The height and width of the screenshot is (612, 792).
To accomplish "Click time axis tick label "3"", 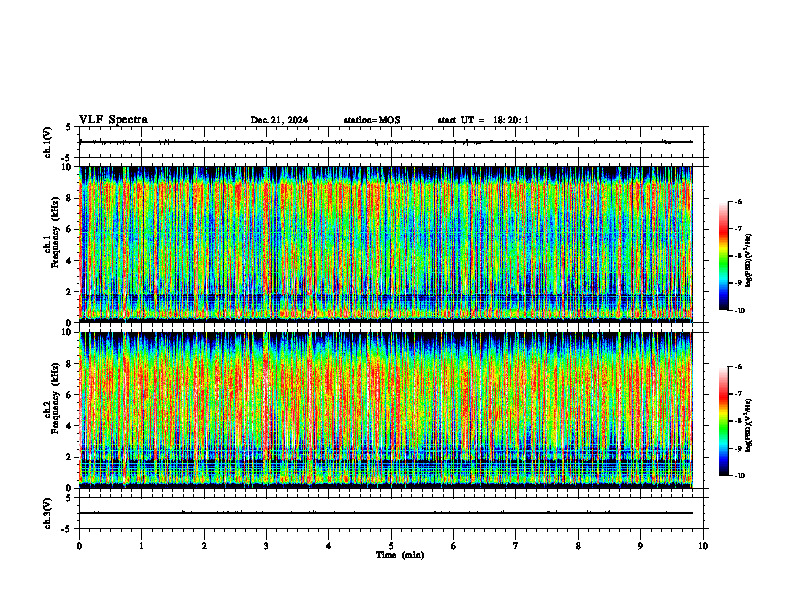I will 266,546.
